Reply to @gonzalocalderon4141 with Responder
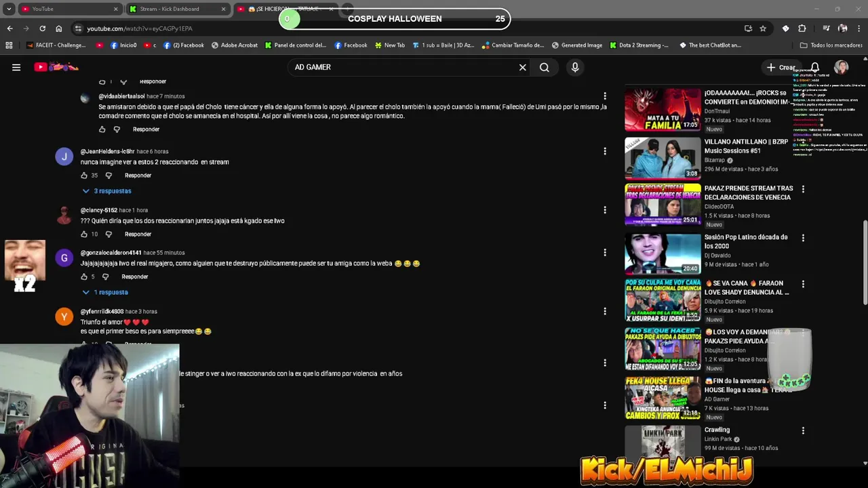The width and height of the screenshot is (868, 488). click(134, 277)
